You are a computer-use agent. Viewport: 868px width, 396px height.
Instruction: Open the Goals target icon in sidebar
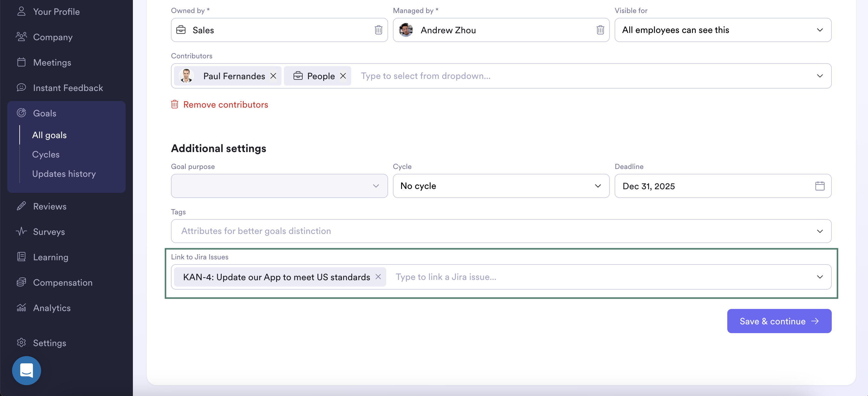coord(21,113)
